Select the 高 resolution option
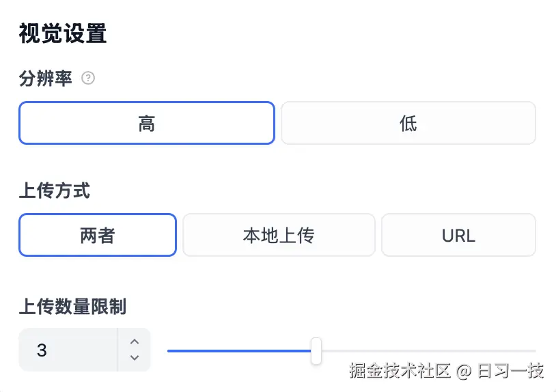 click(147, 124)
